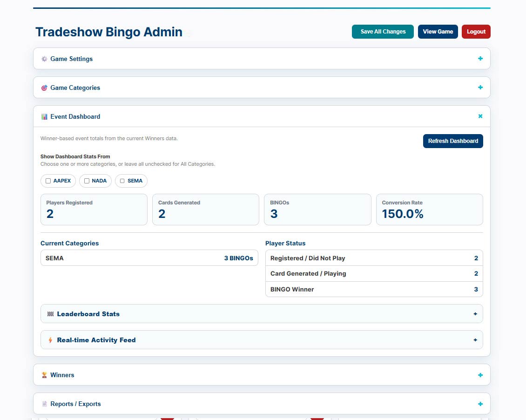Click the BINGOs stat card
The width and height of the screenshot is (526, 420).
click(x=317, y=210)
